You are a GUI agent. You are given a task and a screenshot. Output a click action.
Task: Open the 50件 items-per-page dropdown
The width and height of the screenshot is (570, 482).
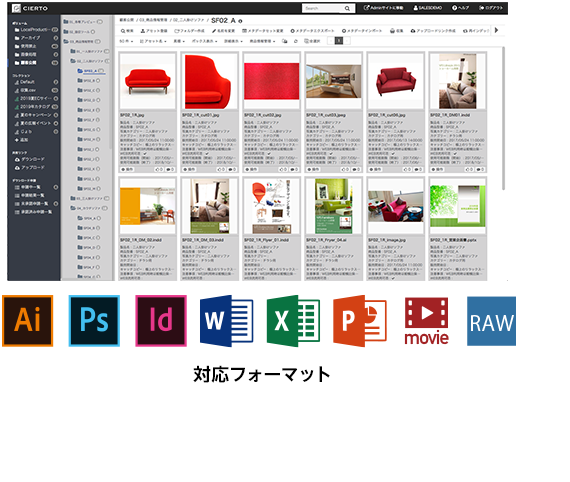coord(126,41)
